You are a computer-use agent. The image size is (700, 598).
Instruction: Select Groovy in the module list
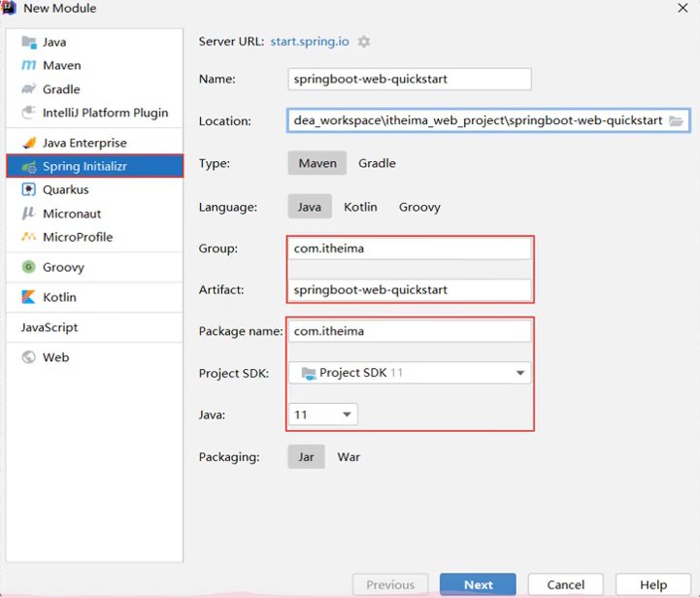tap(94, 267)
